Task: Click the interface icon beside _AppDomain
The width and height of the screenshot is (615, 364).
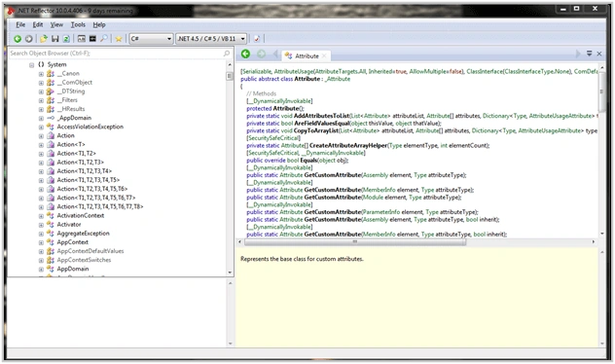Action: coord(51,118)
